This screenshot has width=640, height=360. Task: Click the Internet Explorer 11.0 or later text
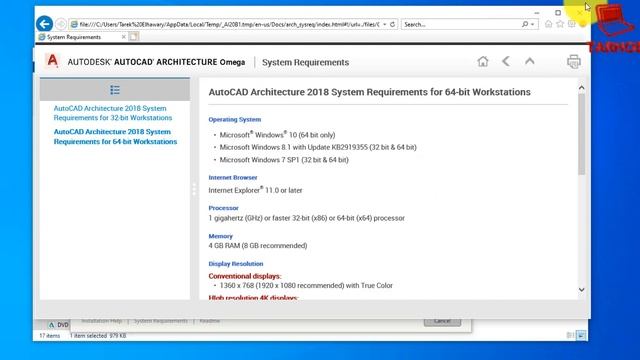click(x=256, y=190)
